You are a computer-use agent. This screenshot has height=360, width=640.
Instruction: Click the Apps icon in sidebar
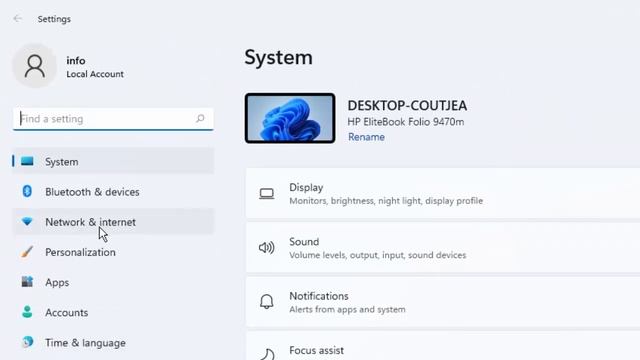[27, 282]
